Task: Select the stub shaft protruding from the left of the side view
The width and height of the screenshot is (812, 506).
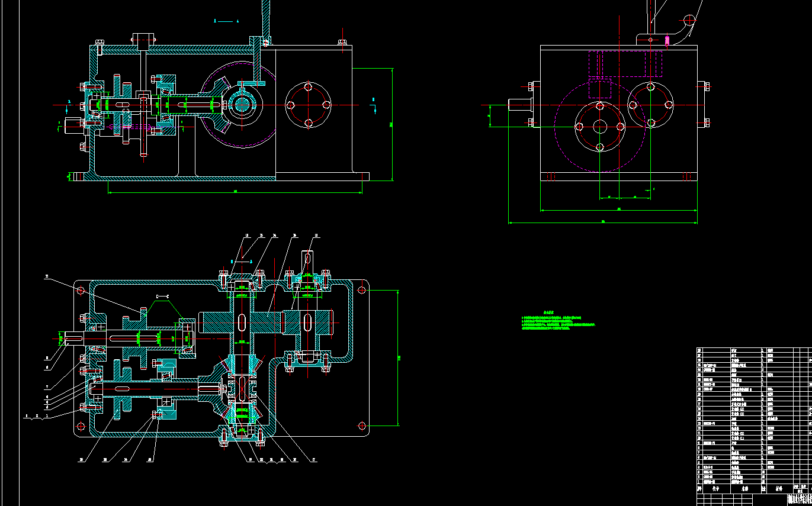Action: (x=519, y=105)
